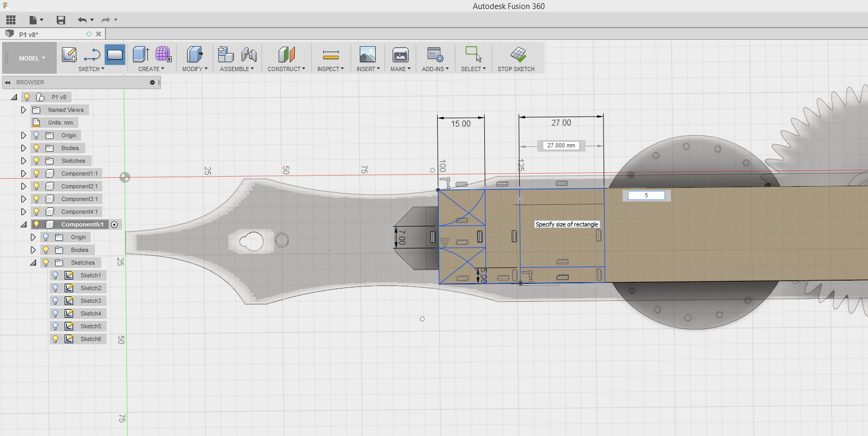Open the INSERT menu label
Screen dimensions: 868x436
click(x=368, y=69)
